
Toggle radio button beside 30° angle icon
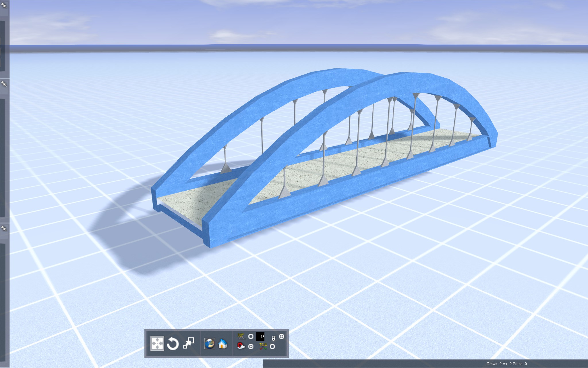(x=251, y=336)
